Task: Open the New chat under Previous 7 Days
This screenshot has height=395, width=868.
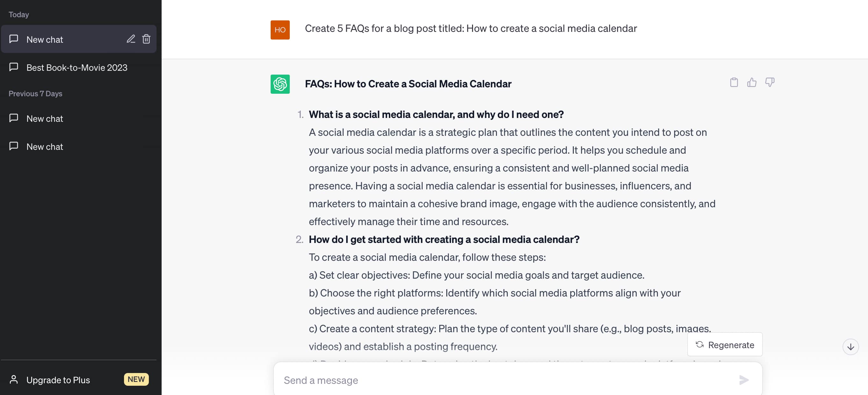Action: point(45,118)
